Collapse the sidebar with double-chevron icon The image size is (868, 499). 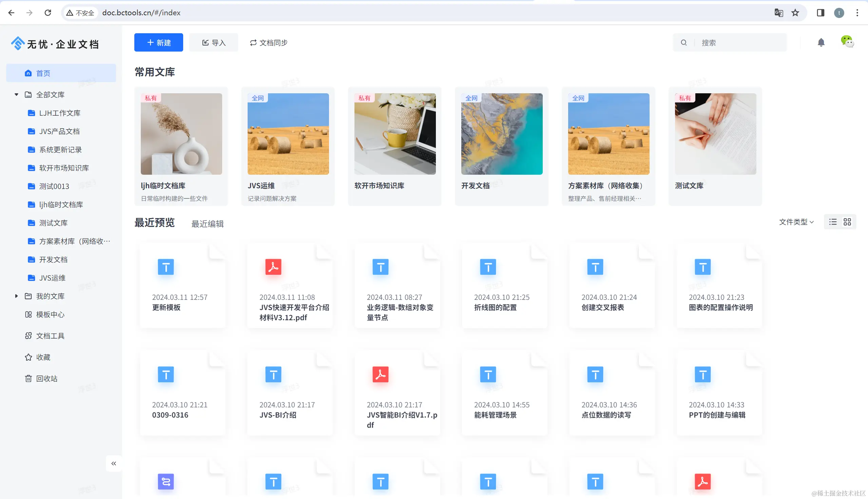point(114,463)
